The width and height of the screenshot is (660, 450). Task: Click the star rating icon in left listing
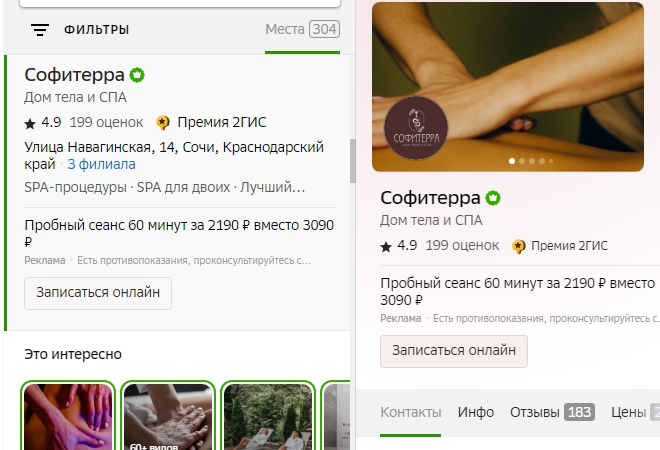(x=30, y=123)
